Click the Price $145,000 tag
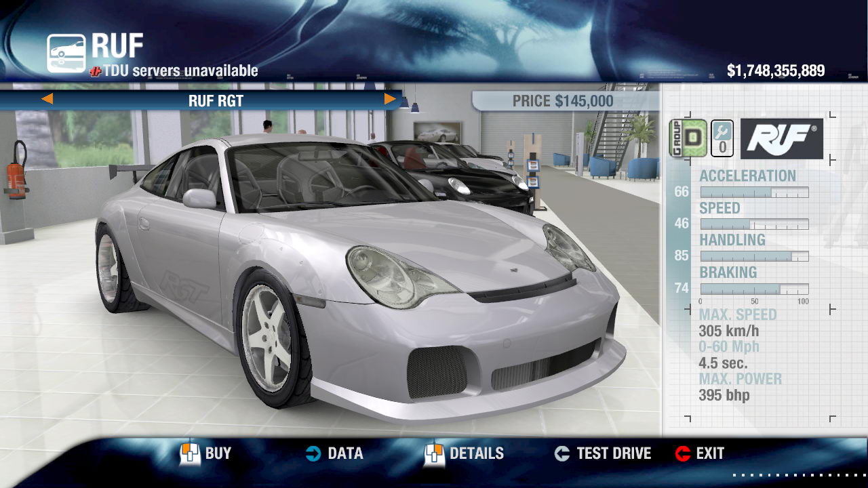The width and height of the screenshot is (868, 488). point(563,102)
